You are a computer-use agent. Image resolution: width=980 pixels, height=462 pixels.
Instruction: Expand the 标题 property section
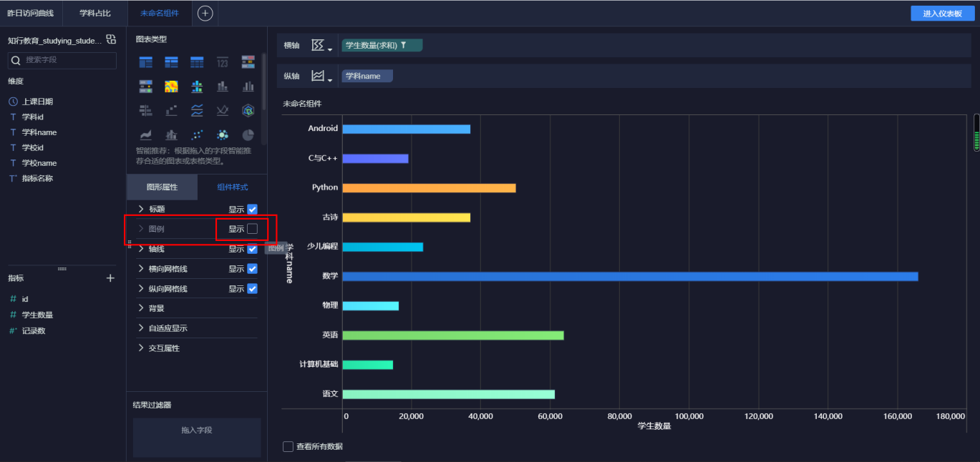tap(141, 209)
